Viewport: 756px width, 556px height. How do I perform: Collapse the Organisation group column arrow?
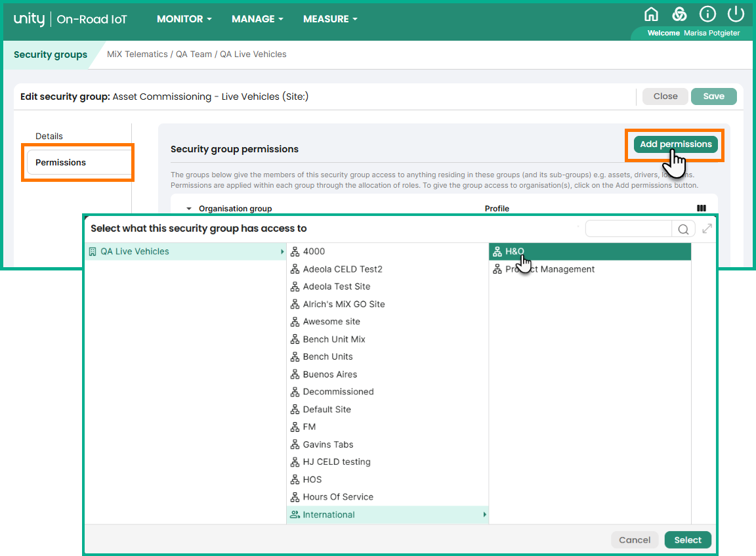click(189, 208)
